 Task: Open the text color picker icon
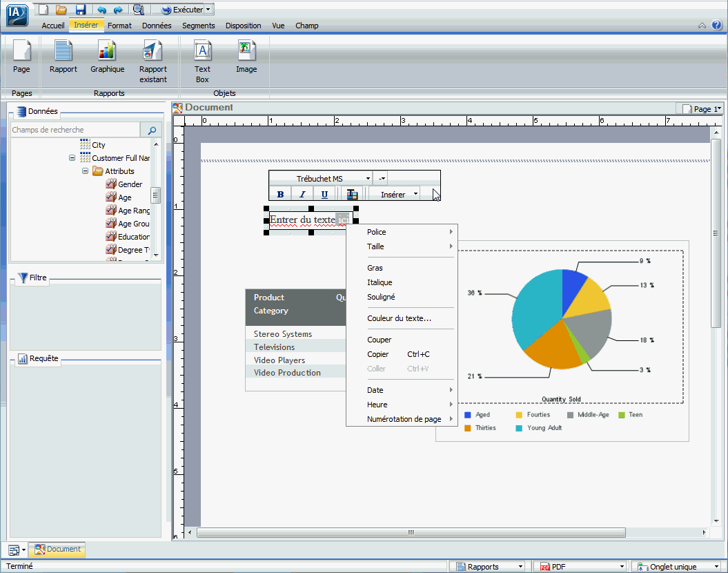point(353,195)
